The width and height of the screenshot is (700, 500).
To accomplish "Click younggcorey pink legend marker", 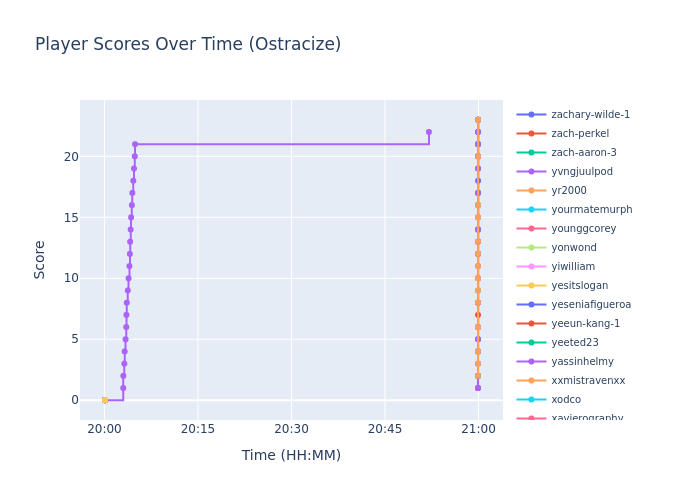I will pos(531,229).
